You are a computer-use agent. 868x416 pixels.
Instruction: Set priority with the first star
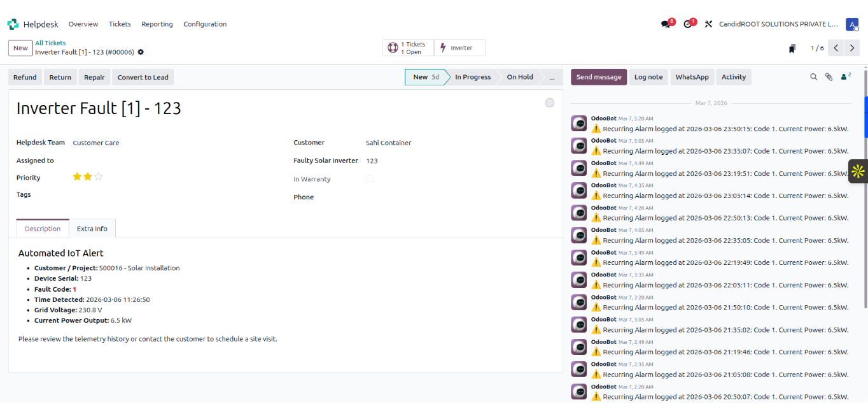[x=77, y=176]
